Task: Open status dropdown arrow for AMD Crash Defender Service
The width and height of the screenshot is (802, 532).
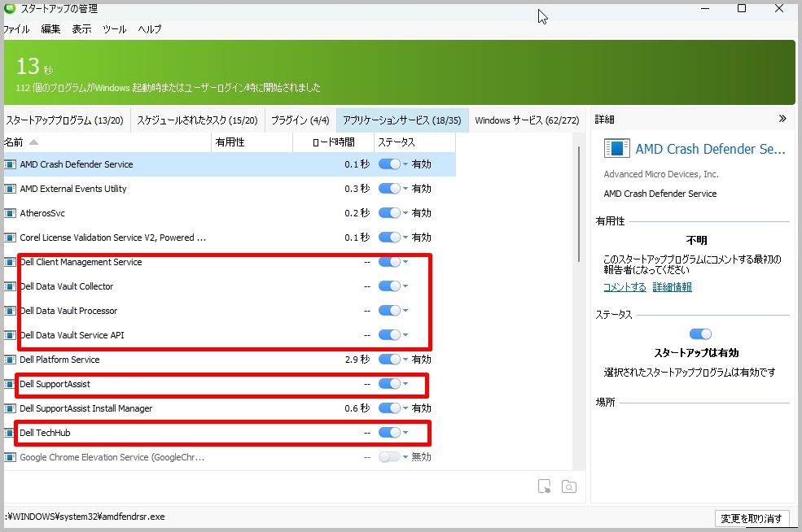Action: 405,164
